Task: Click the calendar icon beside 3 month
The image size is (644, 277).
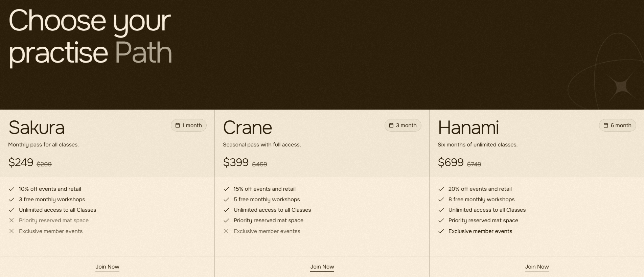Action: coord(391,125)
